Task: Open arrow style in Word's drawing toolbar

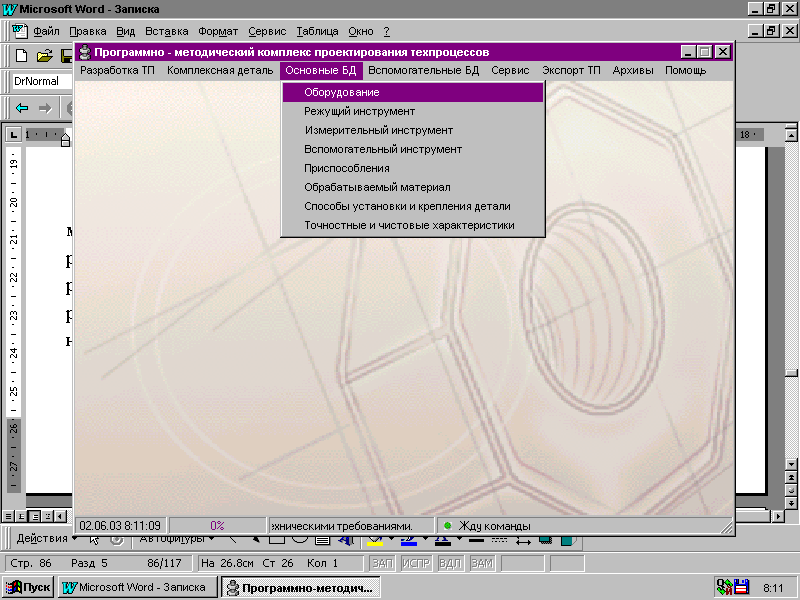Action: pyautogui.click(x=523, y=541)
